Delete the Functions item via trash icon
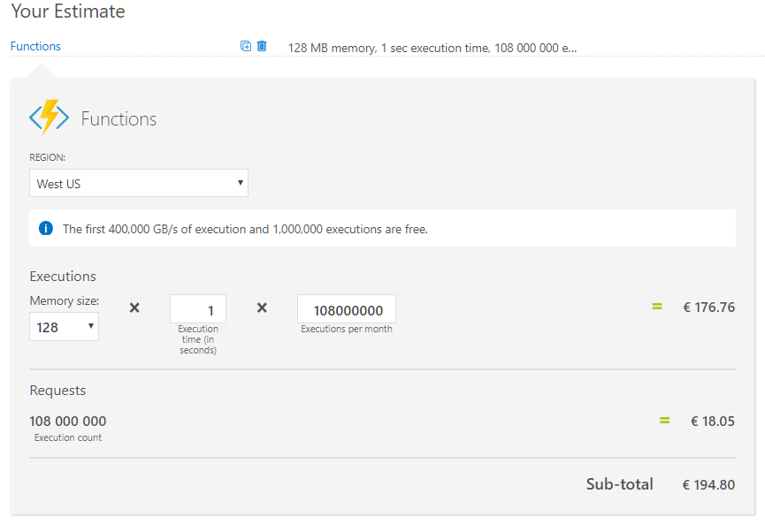The height and width of the screenshot is (532, 765). pyautogui.click(x=262, y=46)
